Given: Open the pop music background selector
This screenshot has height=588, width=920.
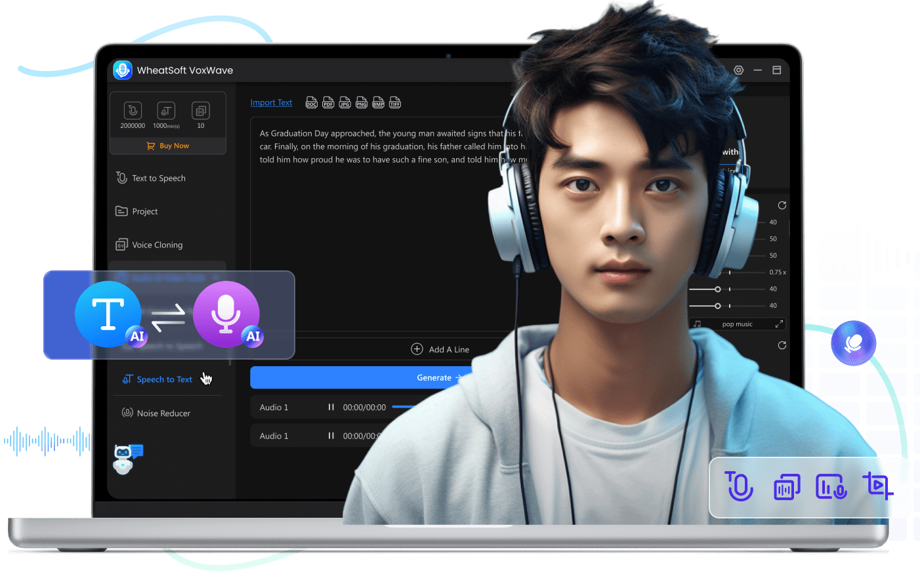Looking at the screenshot, I should (737, 324).
